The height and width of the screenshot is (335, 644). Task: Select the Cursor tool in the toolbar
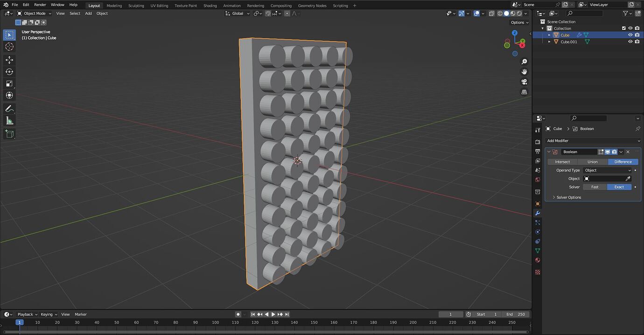[x=9, y=47]
